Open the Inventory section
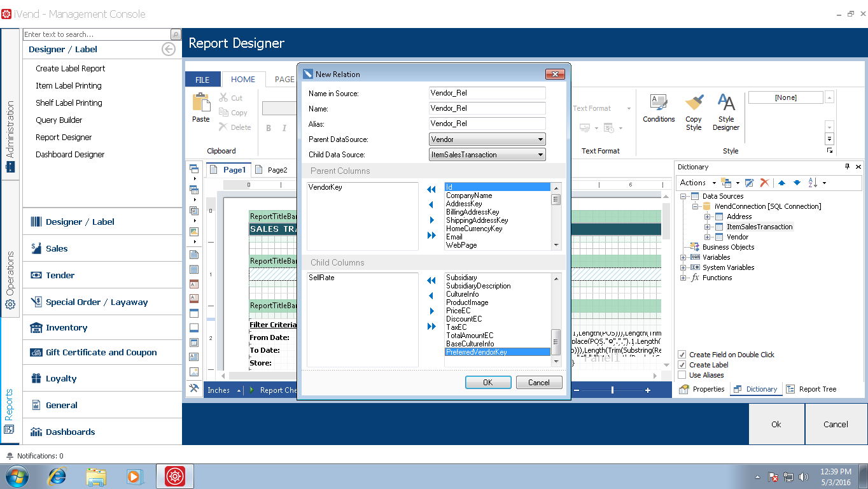This screenshot has width=868, height=489. click(102, 327)
